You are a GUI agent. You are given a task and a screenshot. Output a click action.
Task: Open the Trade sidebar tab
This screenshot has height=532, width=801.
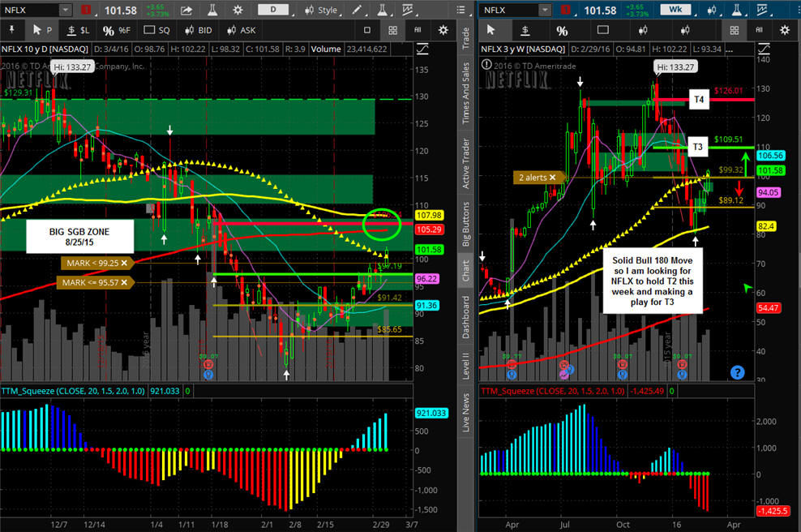465,37
